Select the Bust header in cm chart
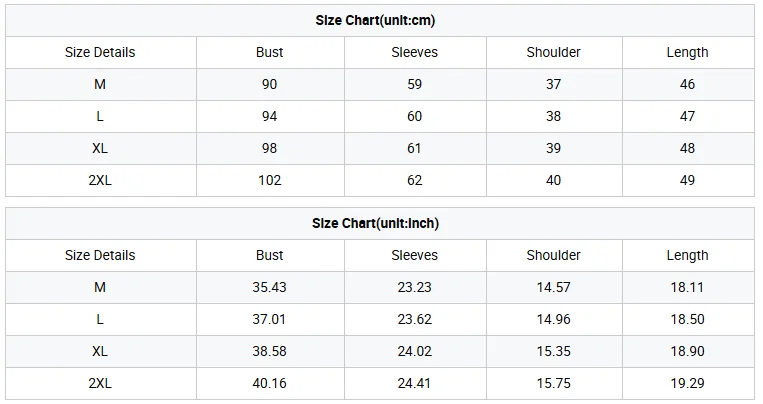The width and height of the screenshot is (763, 404). coord(270,52)
